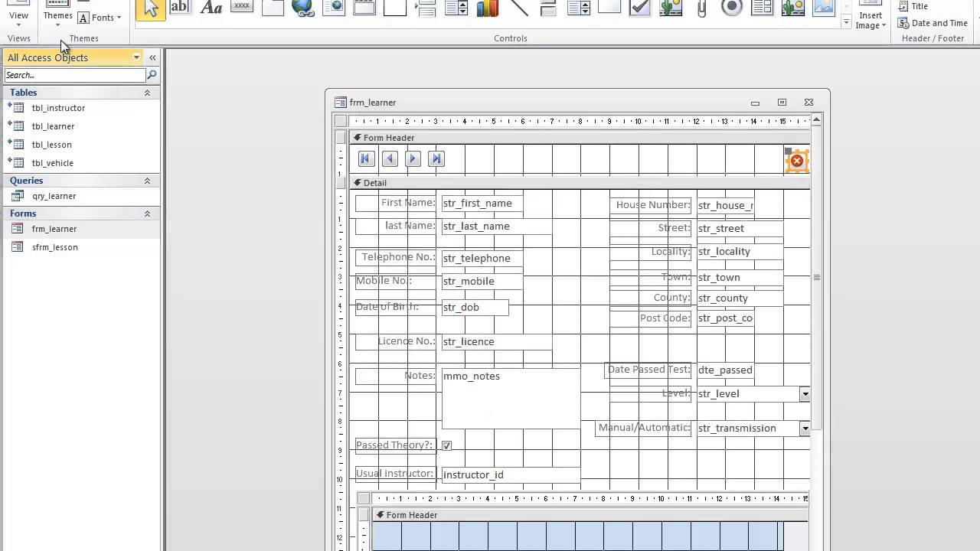Viewport: 980px width, 551px height.
Task: Click the first-record navigation button in form header
Action: coord(365,158)
